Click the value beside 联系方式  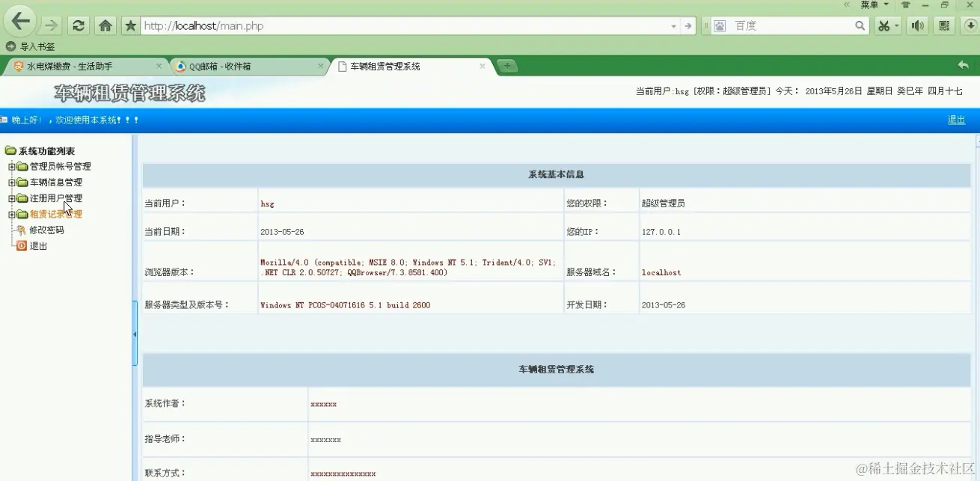[x=343, y=474]
